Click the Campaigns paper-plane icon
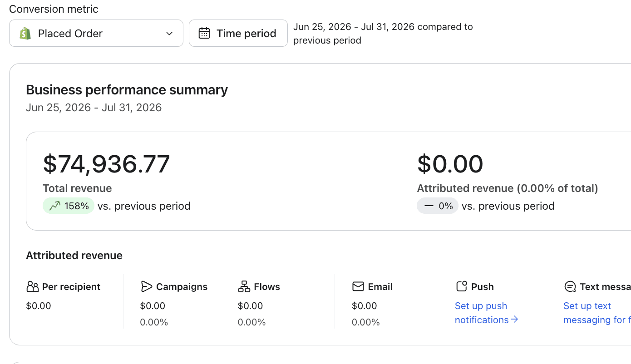 coord(146,287)
